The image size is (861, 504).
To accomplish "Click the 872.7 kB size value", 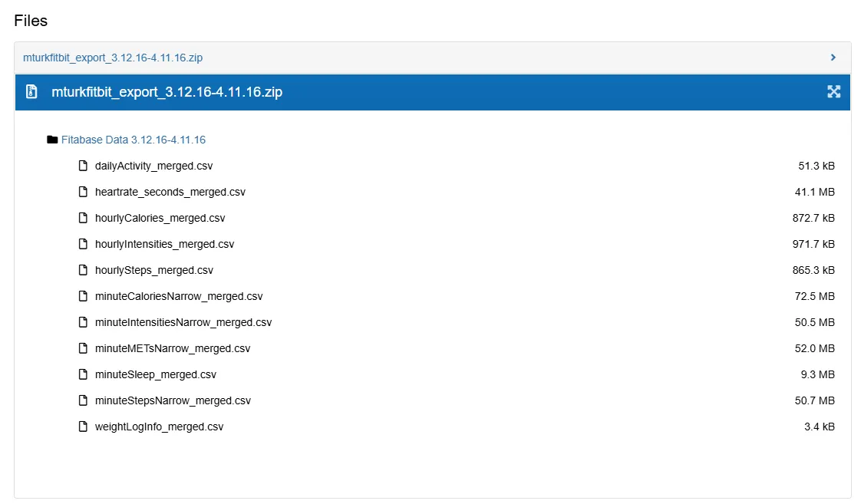I will point(813,218).
